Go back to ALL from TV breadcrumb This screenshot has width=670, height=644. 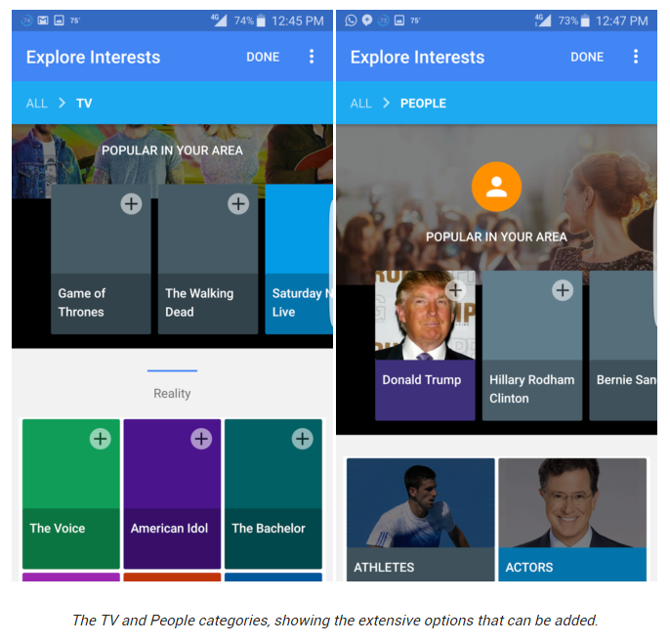coord(37,104)
